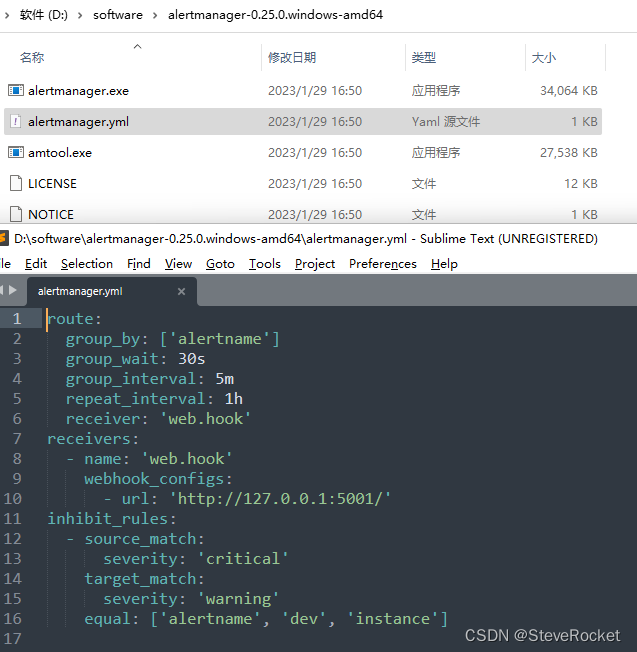Click the group_by key on line 2

[x=103, y=339]
